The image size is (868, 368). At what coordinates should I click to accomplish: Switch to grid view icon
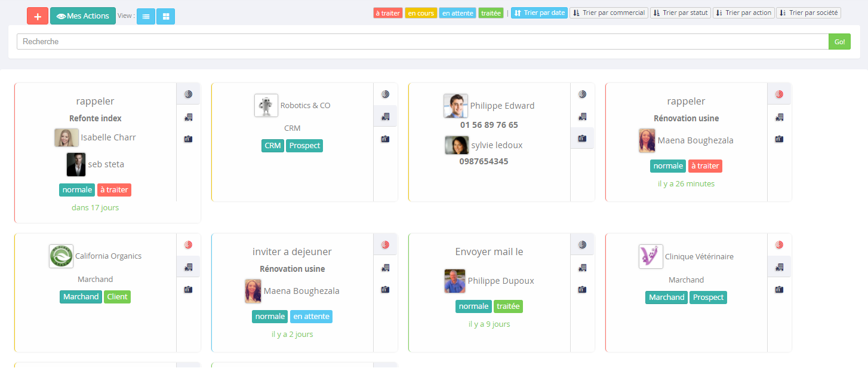click(x=166, y=17)
